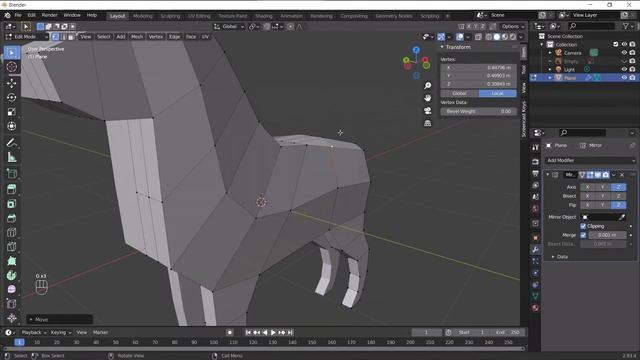Viewport: 640px width, 360px height.
Task: Click the Global coordinate button
Action: (x=459, y=93)
